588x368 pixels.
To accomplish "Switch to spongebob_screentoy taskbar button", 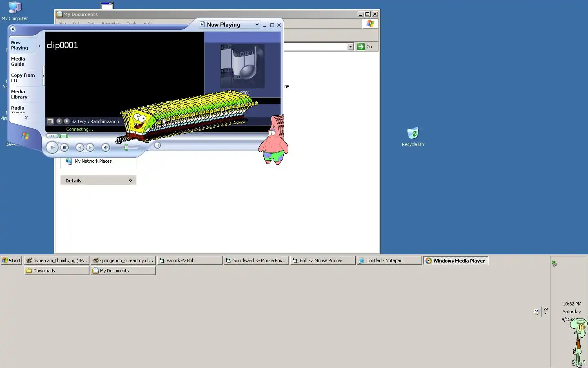I will pos(123,260).
